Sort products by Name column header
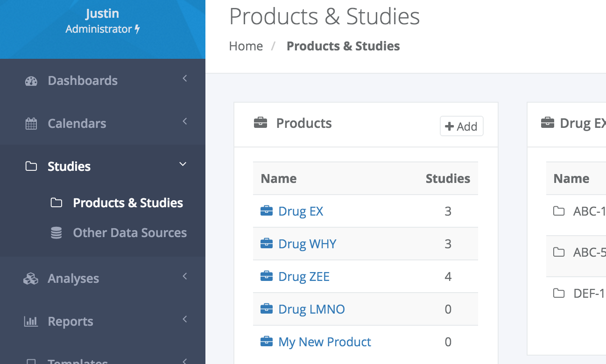The width and height of the screenshot is (606, 364). click(x=279, y=179)
